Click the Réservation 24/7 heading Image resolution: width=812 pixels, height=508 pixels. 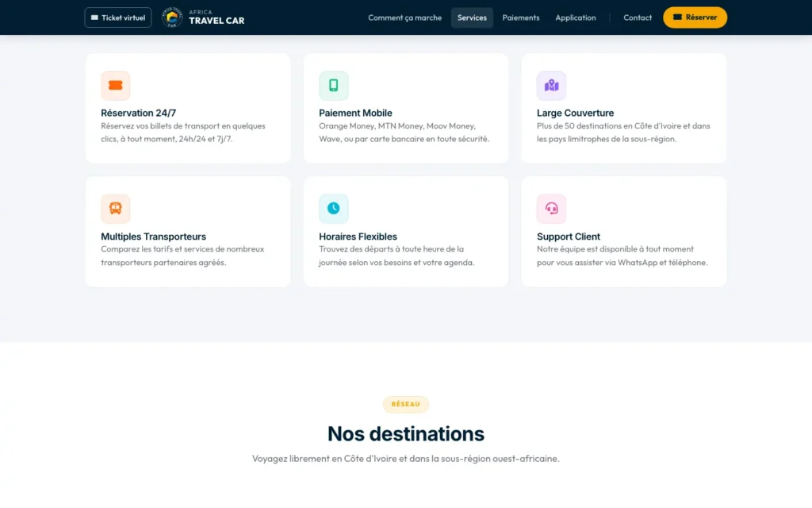(x=138, y=113)
